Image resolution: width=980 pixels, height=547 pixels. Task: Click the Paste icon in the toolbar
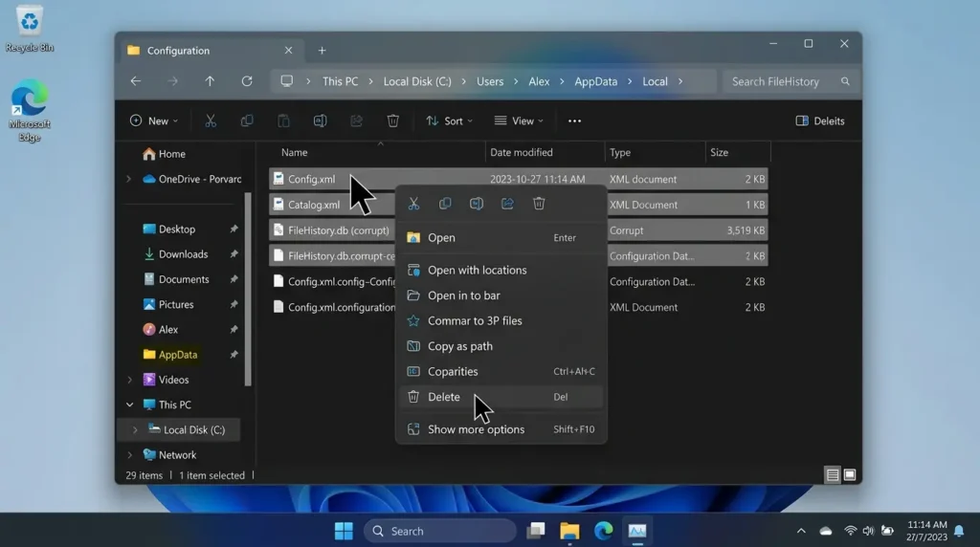point(283,121)
